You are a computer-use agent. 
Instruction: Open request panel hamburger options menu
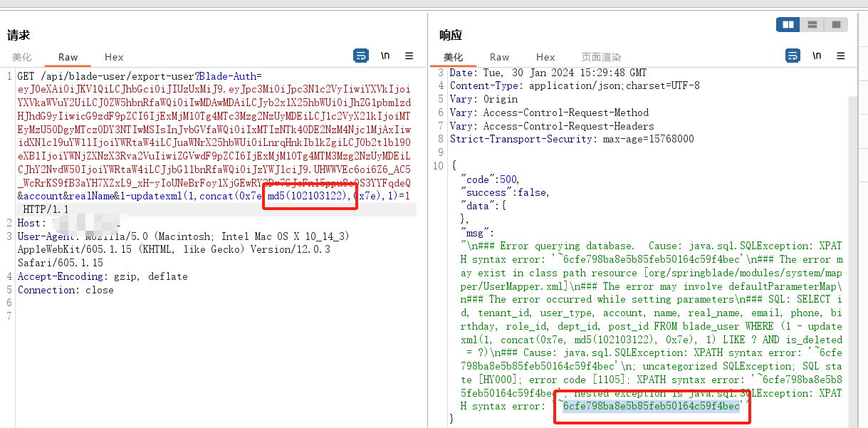coord(409,56)
